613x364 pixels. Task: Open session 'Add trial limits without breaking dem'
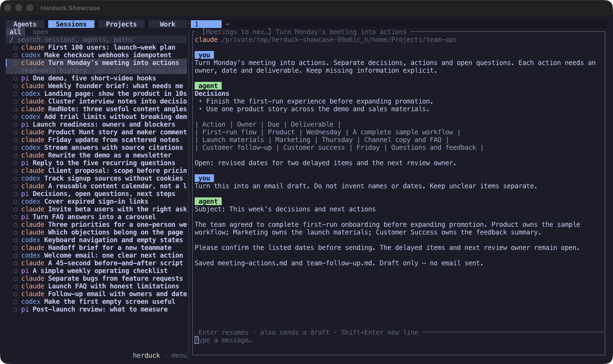96,117
